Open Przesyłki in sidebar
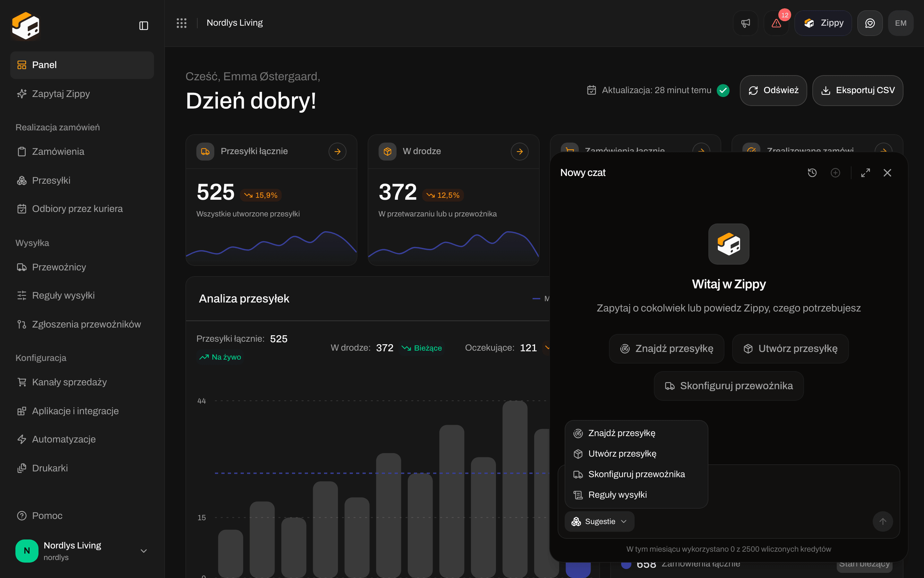The width and height of the screenshot is (924, 578). [82, 180]
